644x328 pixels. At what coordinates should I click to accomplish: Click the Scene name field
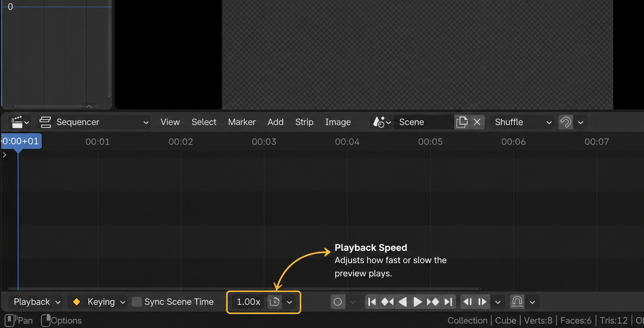(424, 122)
